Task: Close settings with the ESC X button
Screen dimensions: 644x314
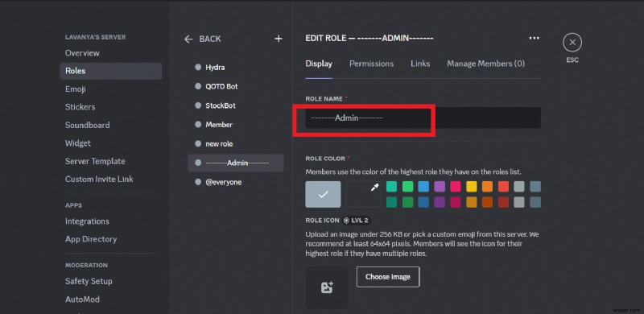Action: tap(572, 43)
